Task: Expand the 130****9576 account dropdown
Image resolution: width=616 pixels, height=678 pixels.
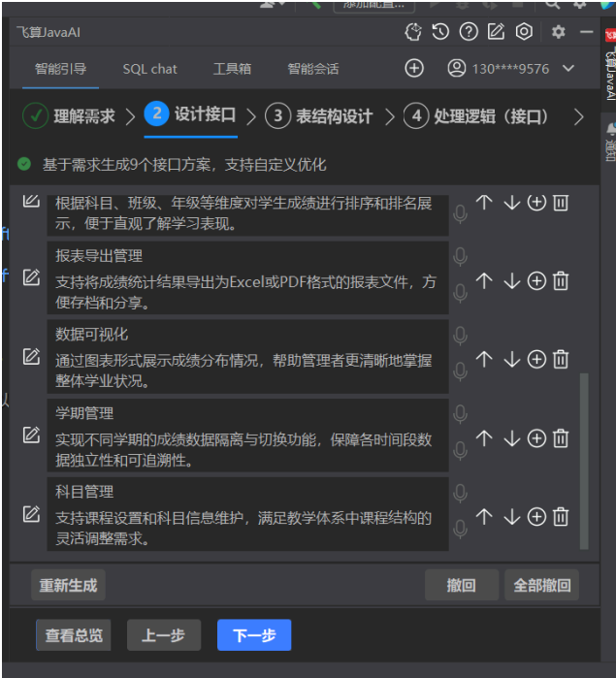Action: (568, 68)
